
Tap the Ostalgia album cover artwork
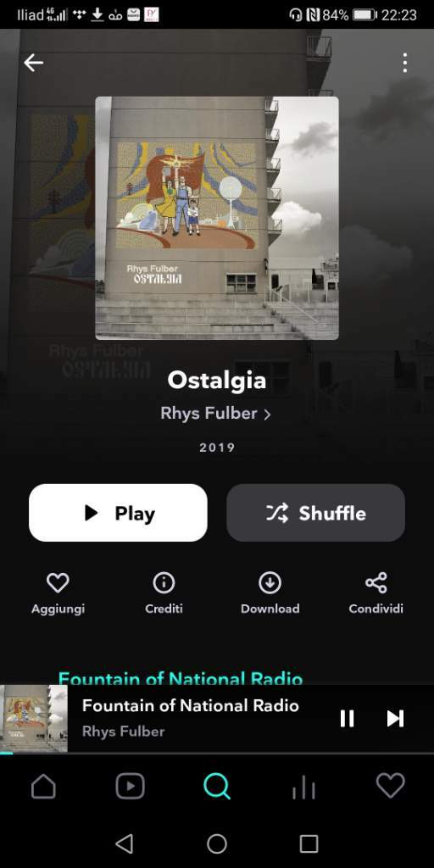pyautogui.click(x=217, y=218)
